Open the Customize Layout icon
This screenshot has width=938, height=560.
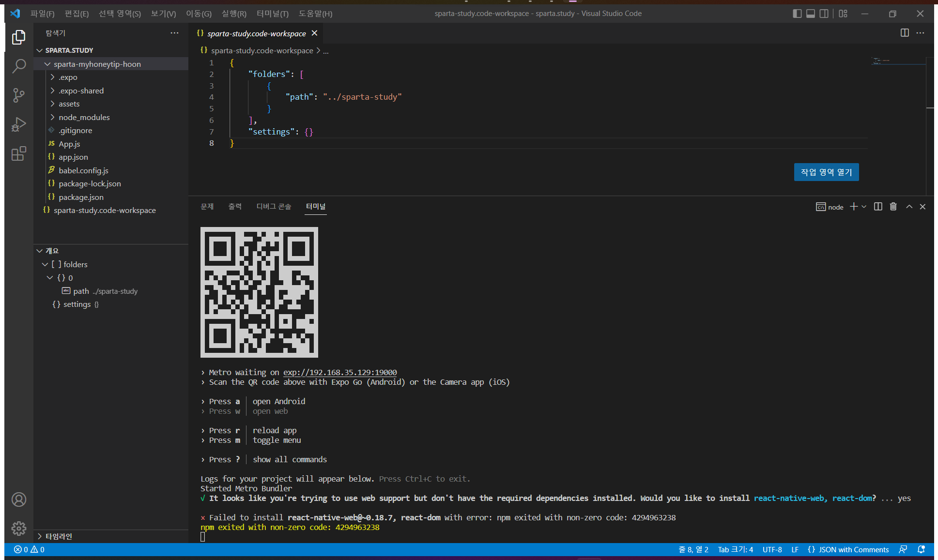[843, 14]
